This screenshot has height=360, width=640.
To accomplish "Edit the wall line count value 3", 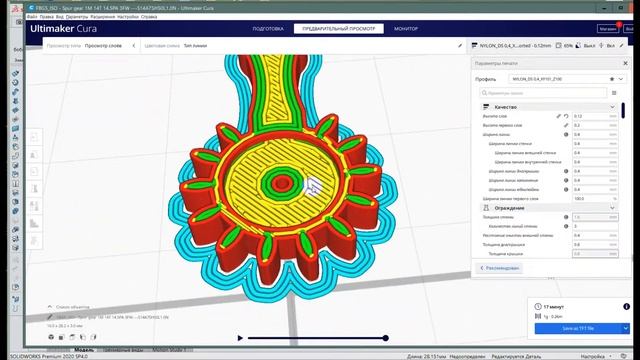I will coord(595,226).
